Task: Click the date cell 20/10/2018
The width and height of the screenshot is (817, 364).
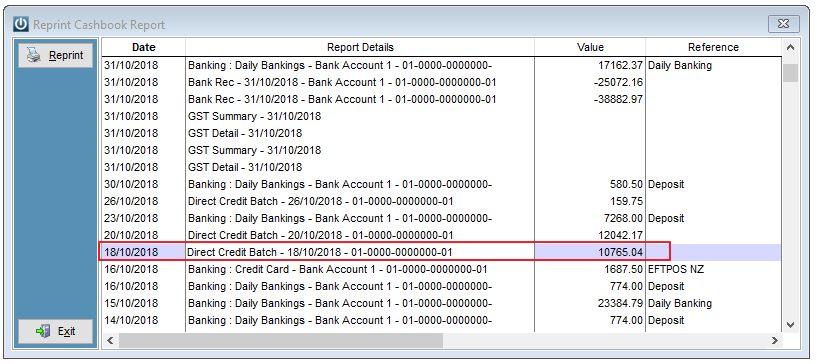Action: click(143, 235)
